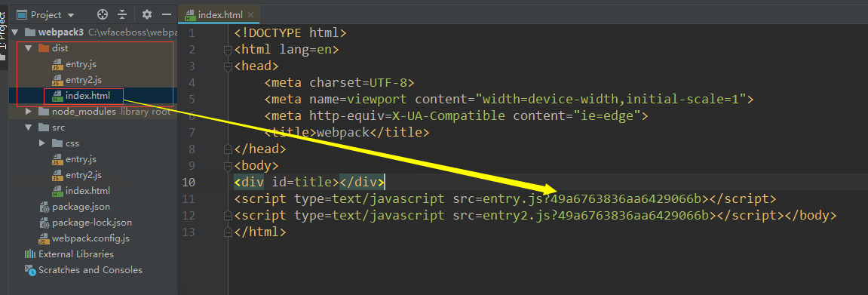This screenshot has width=868, height=295.
Task: Click line number 10 in gutter
Action: pyautogui.click(x=189, y=182)
